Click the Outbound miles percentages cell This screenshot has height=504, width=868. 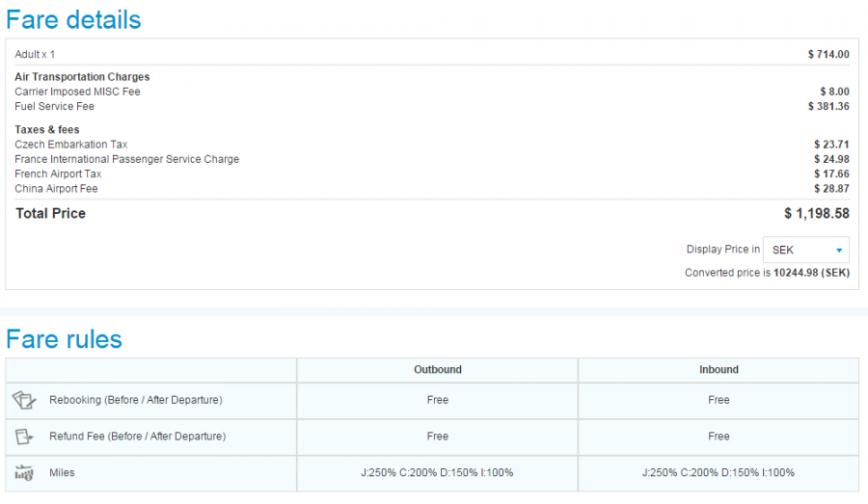click(437, 473)
